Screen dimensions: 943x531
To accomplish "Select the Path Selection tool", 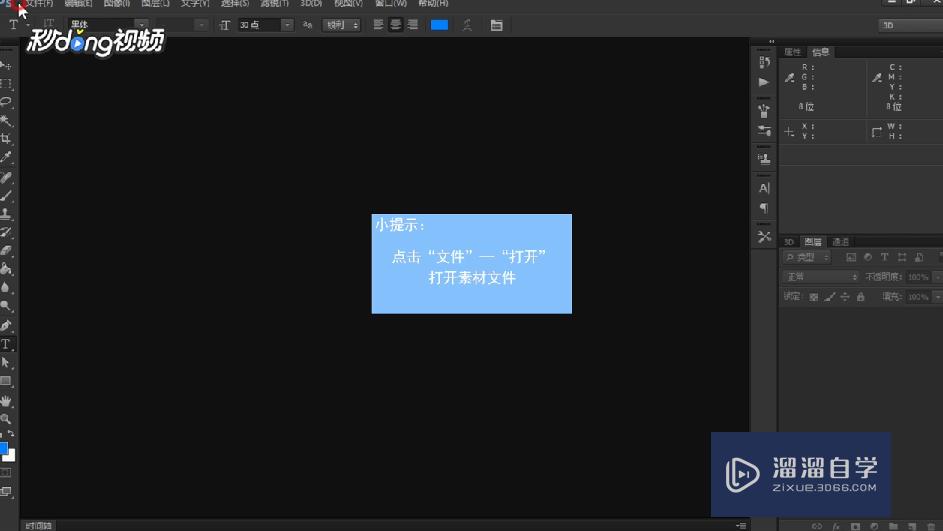I will point(5,363).
